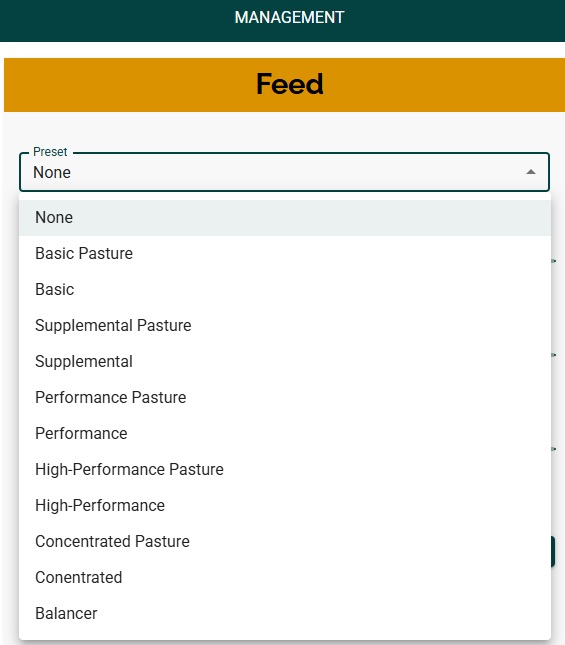565x645 pixels.
Task: Click the orange Feed banner
Action: [285, 85]
